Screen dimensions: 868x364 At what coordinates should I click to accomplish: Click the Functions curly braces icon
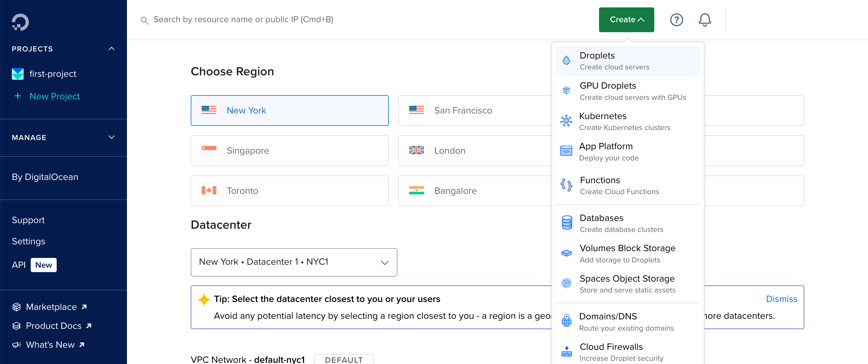pos(566,185)
